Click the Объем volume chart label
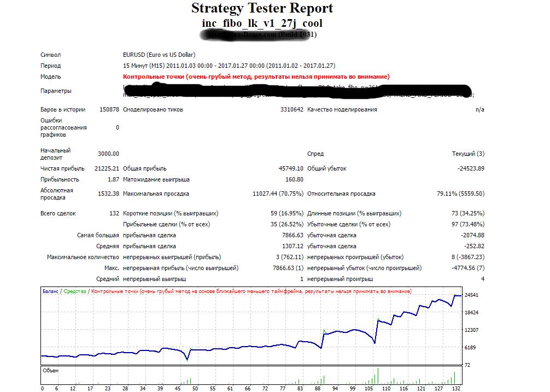Screen dimensions: 550x392 pos(50,370)
